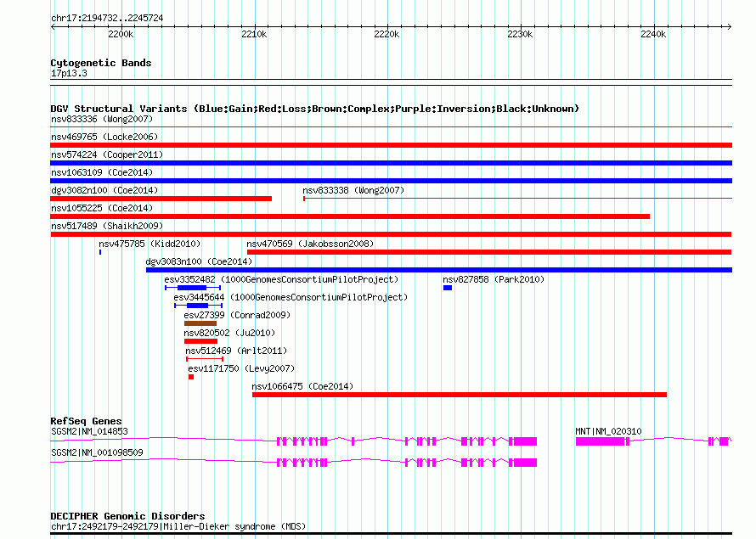Select the MNT|NM_020310 gene label
The height and width of the screenshot is (539, 756).
[x=608, y=431]
